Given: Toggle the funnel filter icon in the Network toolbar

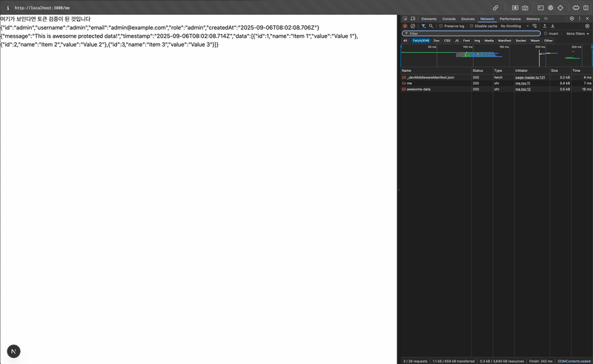Looking at the screenshot, I should [423, 26].
